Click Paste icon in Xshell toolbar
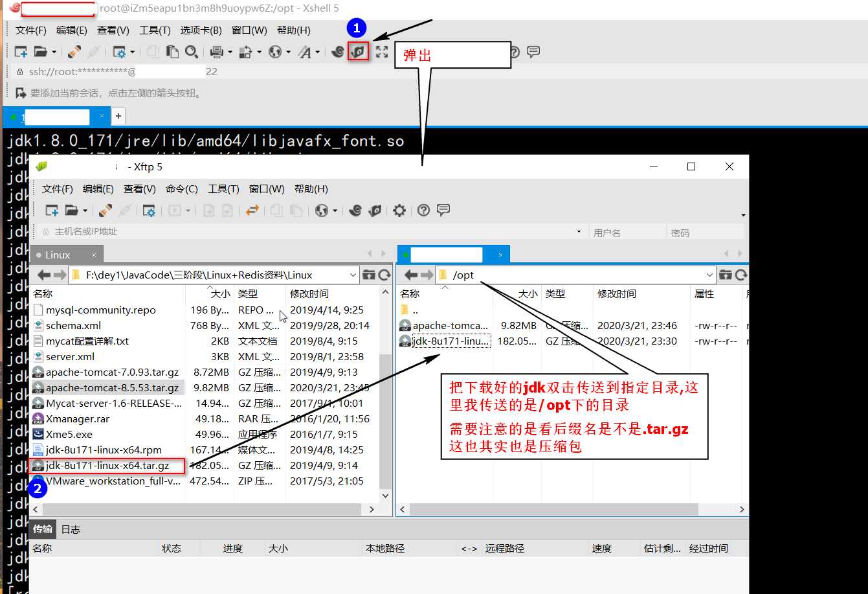Image resolution: width=868 pixels, height=594 pixels. tap(172, 52)
